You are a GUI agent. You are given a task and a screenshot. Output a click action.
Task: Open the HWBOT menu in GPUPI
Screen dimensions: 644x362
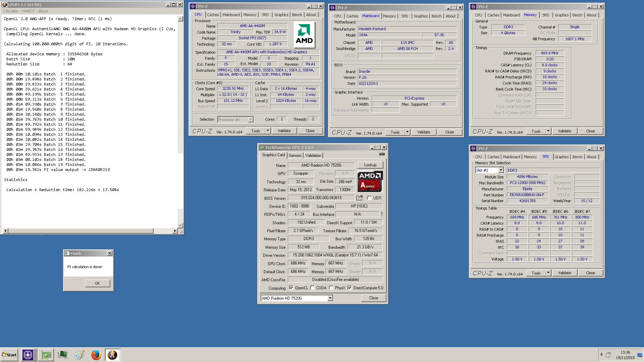tap(28, 11)
